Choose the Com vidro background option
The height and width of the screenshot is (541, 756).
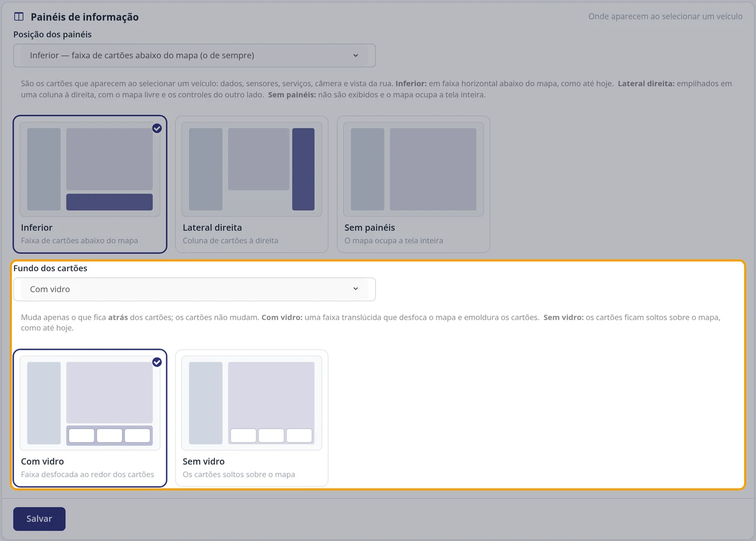(90, 418)
